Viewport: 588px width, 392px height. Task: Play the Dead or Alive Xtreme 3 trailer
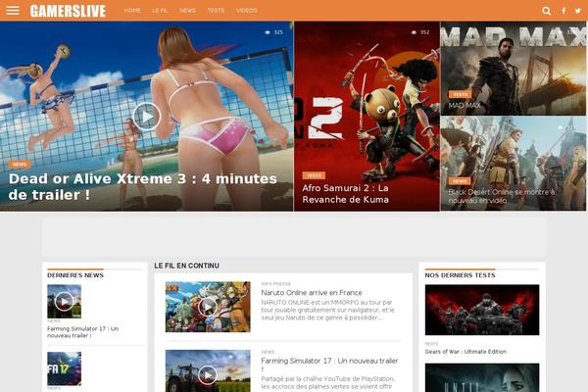147,117
